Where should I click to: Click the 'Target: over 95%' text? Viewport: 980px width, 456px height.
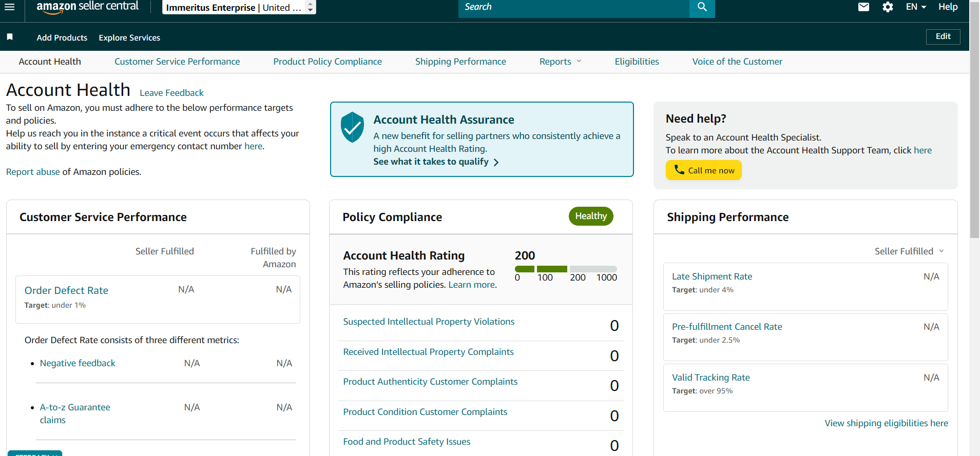[x=702, y=391]
